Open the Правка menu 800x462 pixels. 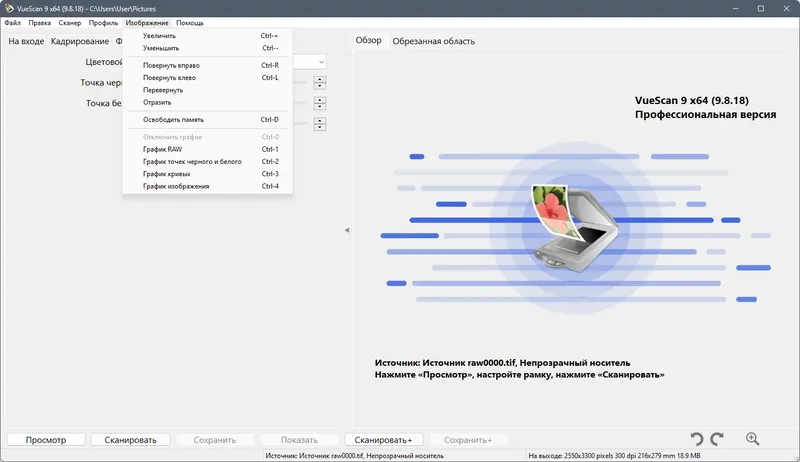click(x=39, y=23)
